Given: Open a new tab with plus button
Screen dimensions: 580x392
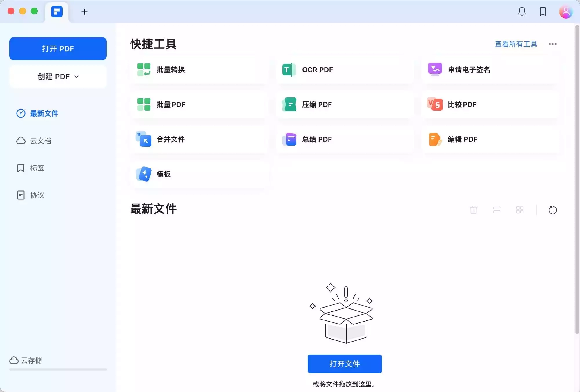Looking at the screenshot, I should tap(84, 12).
